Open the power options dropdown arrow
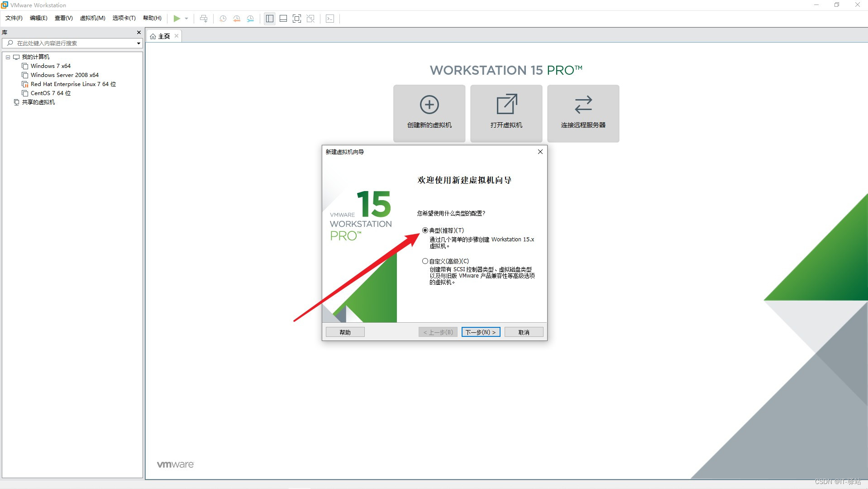Viewport: 868px width, 489px height. pyautogui.click(x=186, y=19)
